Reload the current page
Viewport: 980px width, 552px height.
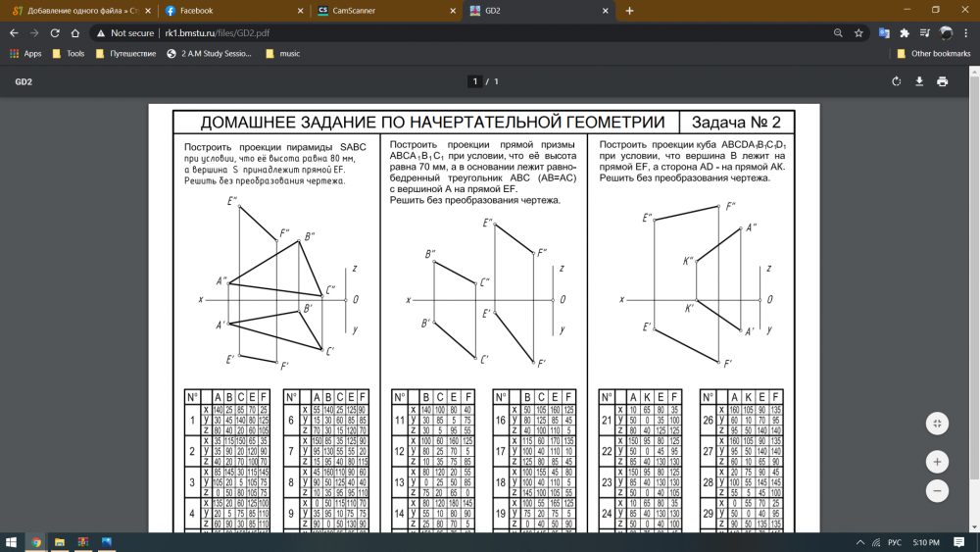point(55,33)
